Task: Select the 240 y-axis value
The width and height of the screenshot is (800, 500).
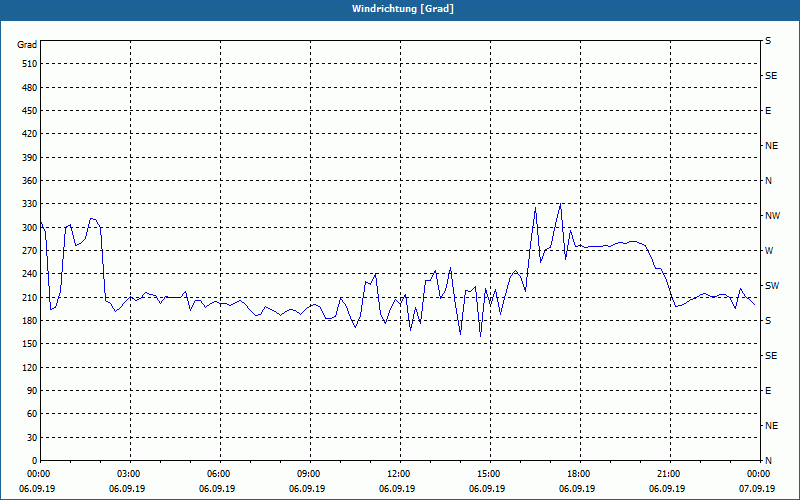Action: click(30, 274)
